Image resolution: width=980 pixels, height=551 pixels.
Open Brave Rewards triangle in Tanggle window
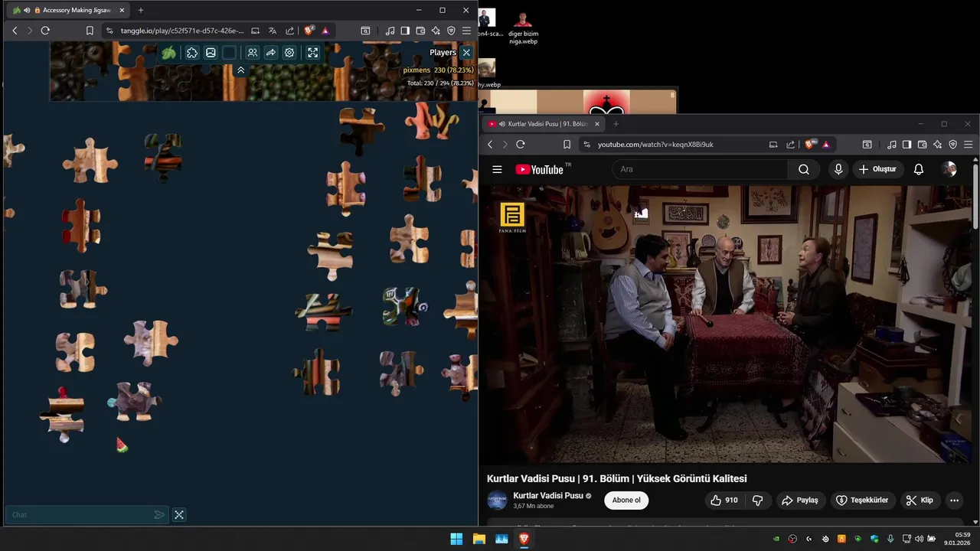click(325, 31)
